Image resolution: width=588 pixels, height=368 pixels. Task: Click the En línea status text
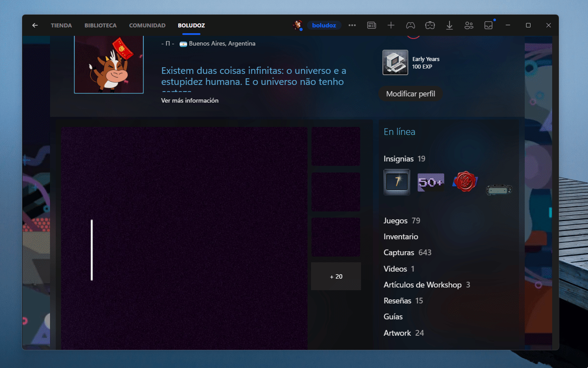400,132
